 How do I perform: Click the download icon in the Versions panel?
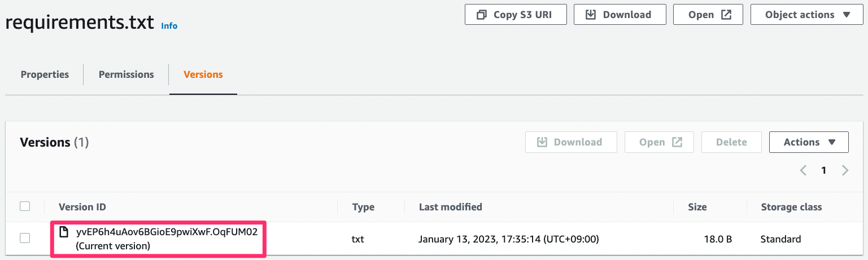click(542, 142)
